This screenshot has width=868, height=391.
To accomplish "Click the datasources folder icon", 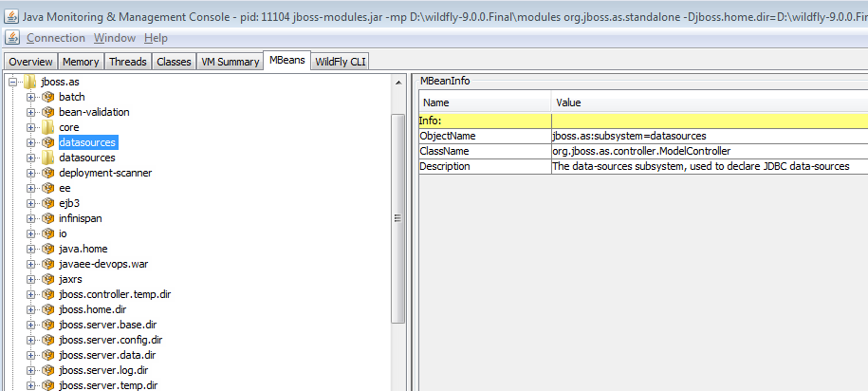I will 47,158.
